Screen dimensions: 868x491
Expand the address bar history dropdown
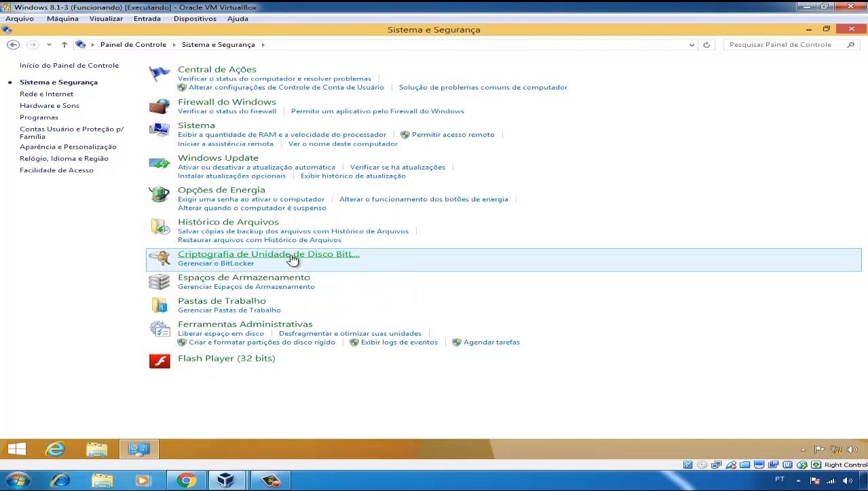692,45
